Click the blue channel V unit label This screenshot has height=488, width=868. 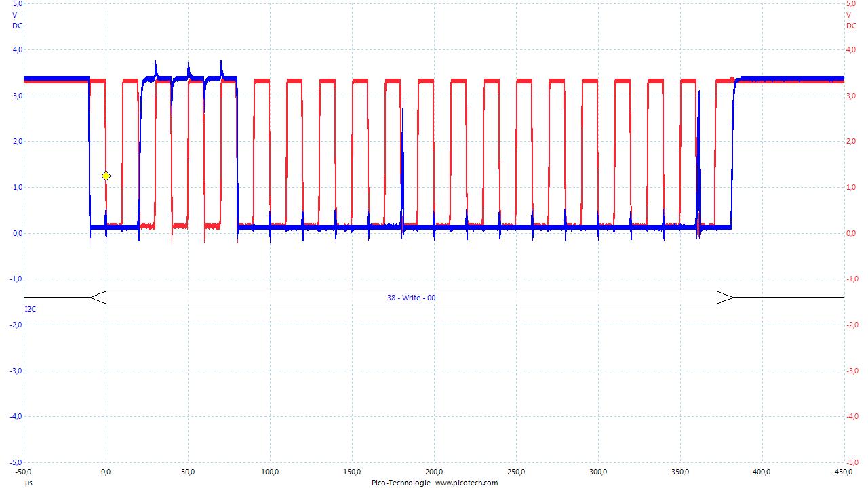tap(14, 15)
